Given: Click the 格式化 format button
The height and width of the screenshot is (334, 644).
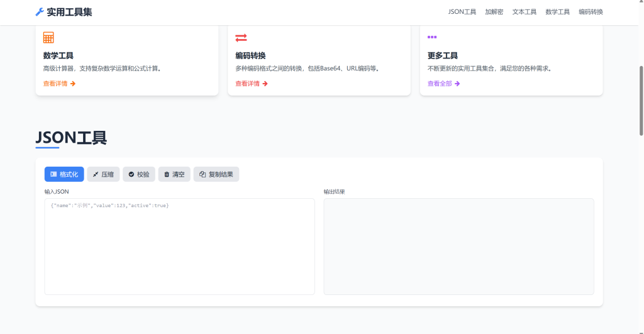Looking at the screenshot, I should [64, 174].
